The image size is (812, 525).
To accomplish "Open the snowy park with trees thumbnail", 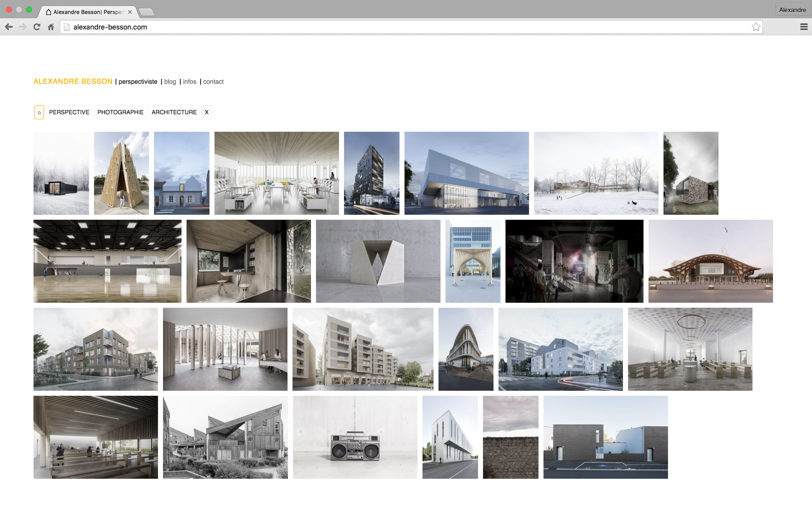I will [x=596, y=173].
